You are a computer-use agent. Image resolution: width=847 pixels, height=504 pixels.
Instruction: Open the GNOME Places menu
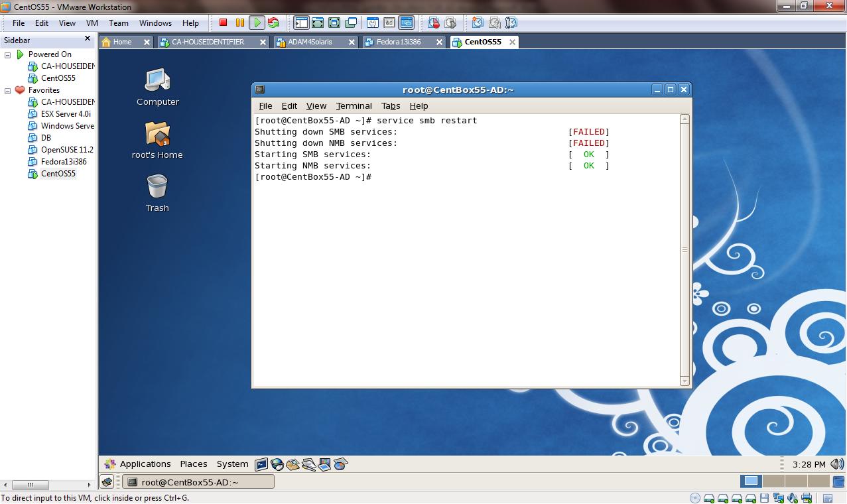click(194, 464)
